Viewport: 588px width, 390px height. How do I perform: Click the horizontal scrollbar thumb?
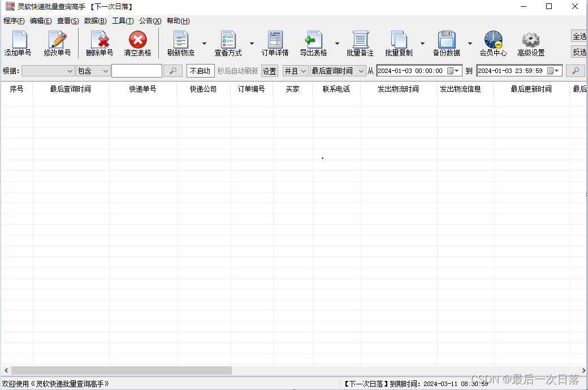pyautogui.click(x=122, y=371)
